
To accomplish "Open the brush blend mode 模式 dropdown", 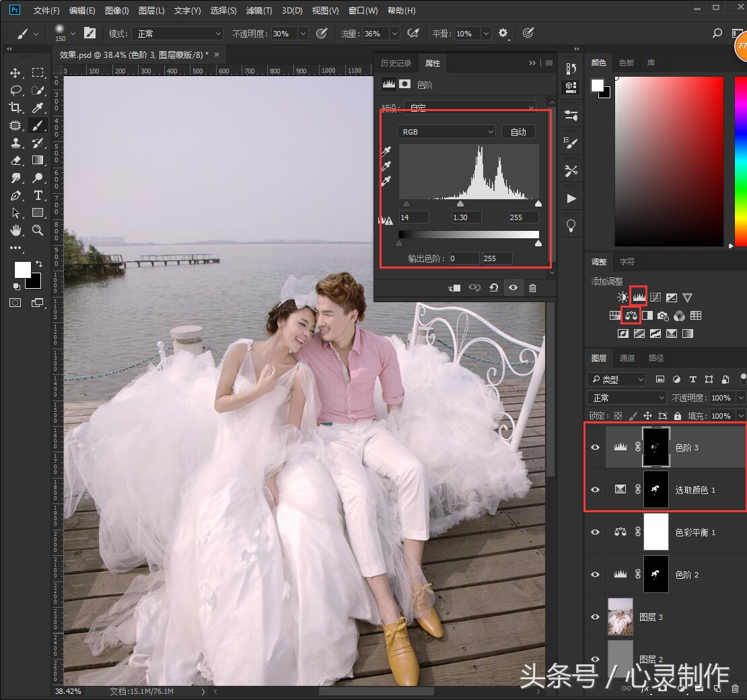I will coord(177,33).
